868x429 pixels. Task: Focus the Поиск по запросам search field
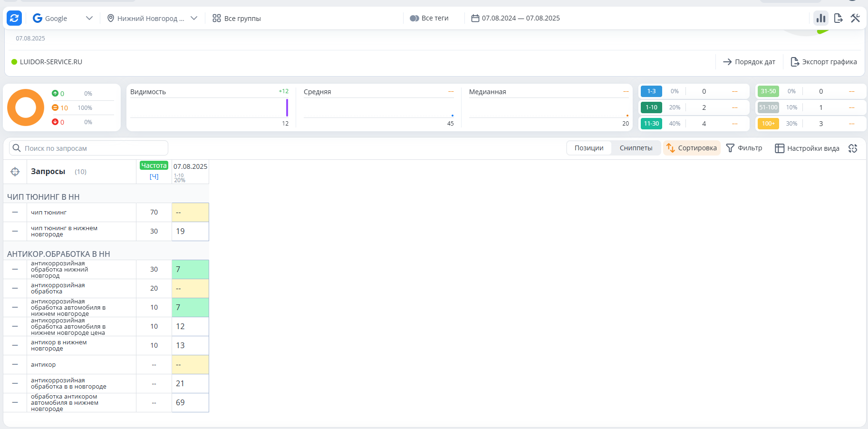pos(88,148)
